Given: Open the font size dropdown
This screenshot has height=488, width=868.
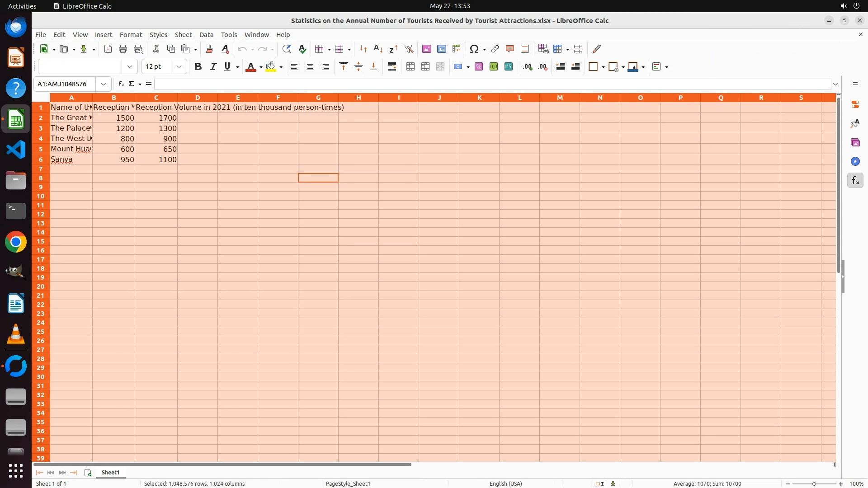Looking at the screenshot, I should pyautogui.click(x=179, y=66).
